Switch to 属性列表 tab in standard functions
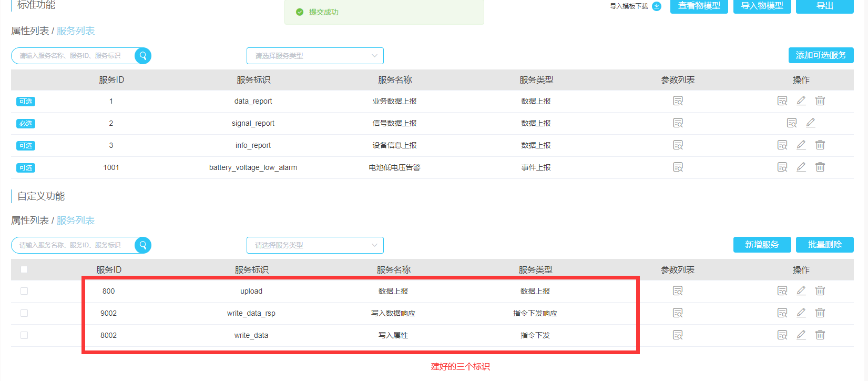This screenshot has height=381, width=868. (x=30, y=31)
